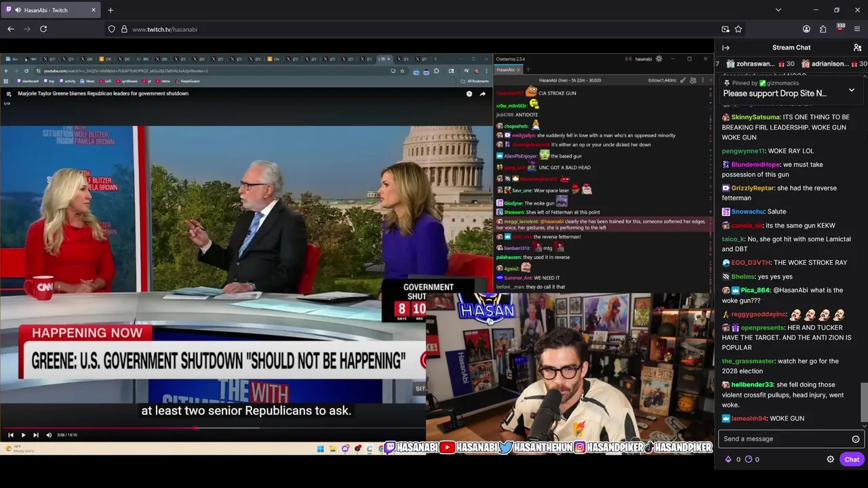Viewport: 868px width, 488px height.
Task: Toggle picture-in-picture from address bar
Action: 725,29
